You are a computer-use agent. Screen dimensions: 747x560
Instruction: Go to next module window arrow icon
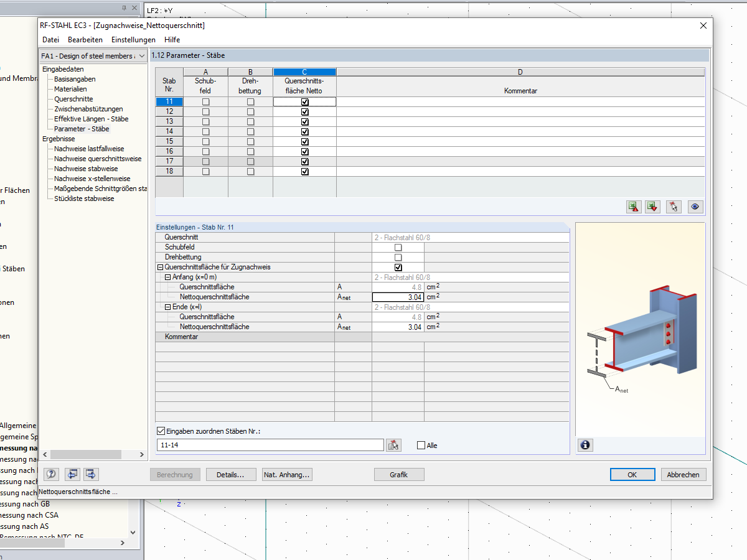(x=91, y=474)
